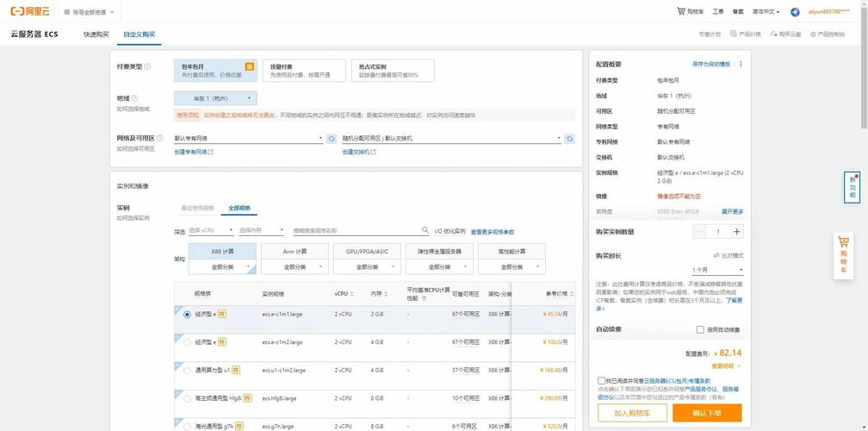Open the shopping cart (购物车) in header
The width and height of the screenshot is (868, 431).
tap(691, 11)
